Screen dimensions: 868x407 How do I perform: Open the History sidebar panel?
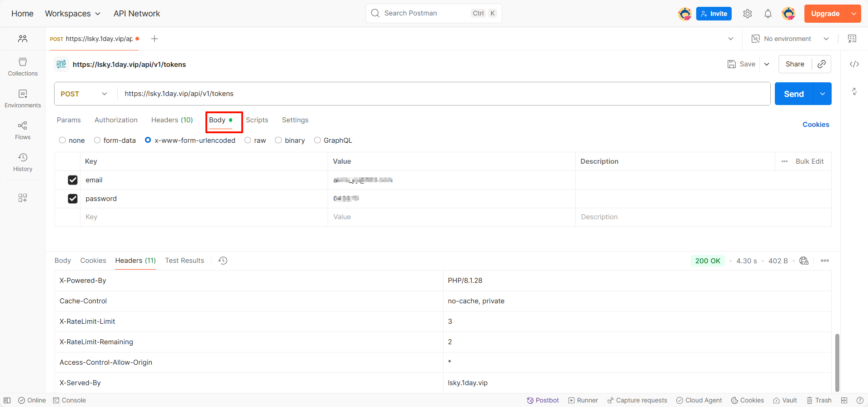[23, 162]
